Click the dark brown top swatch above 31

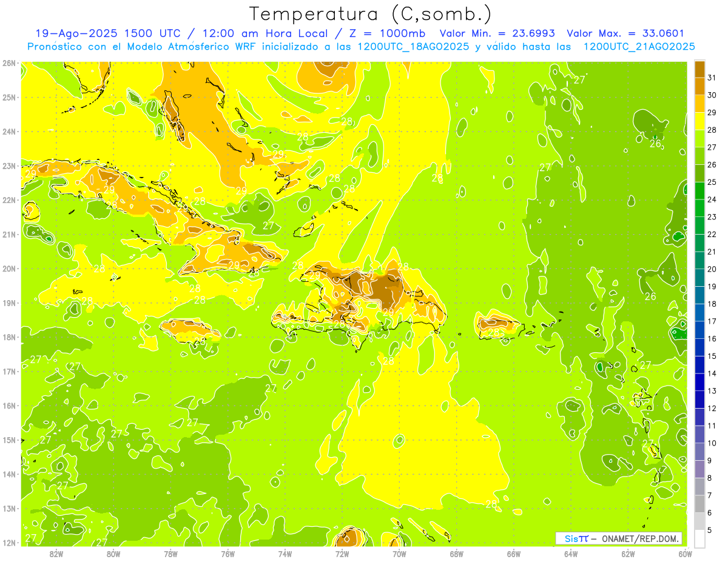(699, 69)
